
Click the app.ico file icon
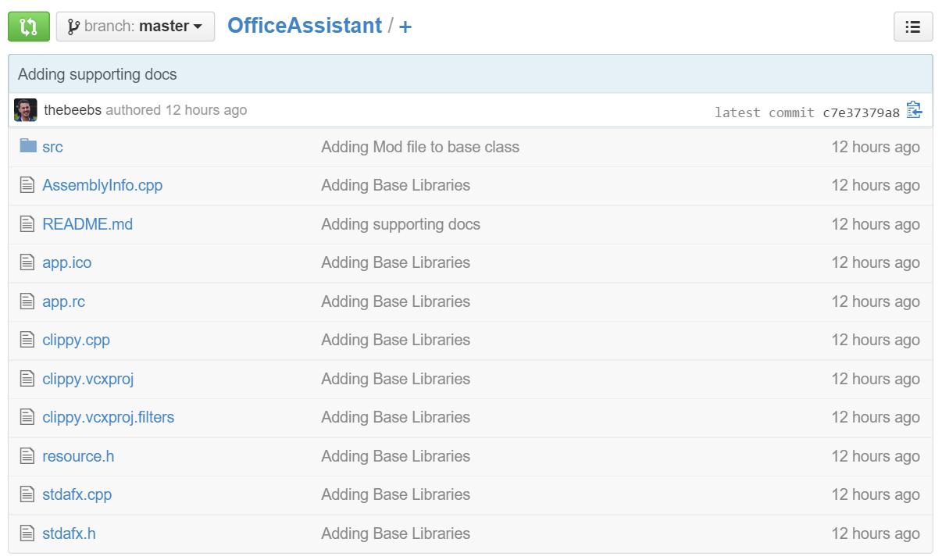27,262
